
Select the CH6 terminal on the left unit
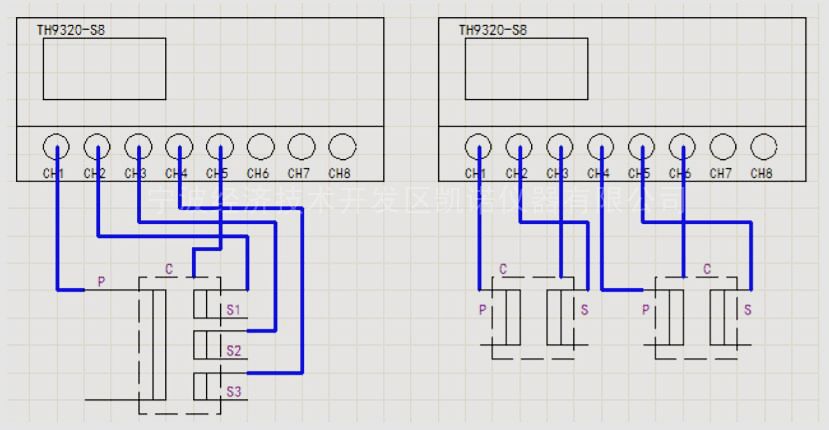(x=260, y=147)
